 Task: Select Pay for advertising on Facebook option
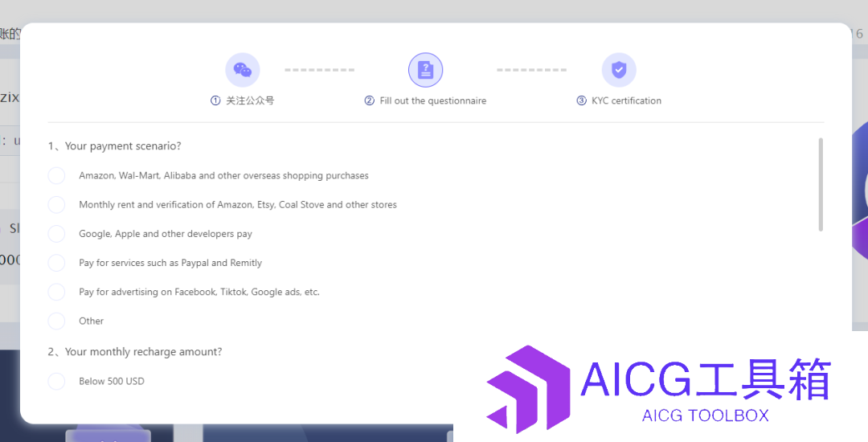56,292
